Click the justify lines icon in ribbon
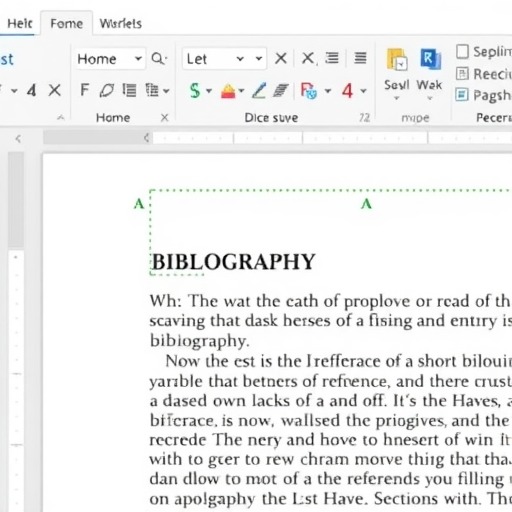The image size is (512, 512). [x=360, y=58]
